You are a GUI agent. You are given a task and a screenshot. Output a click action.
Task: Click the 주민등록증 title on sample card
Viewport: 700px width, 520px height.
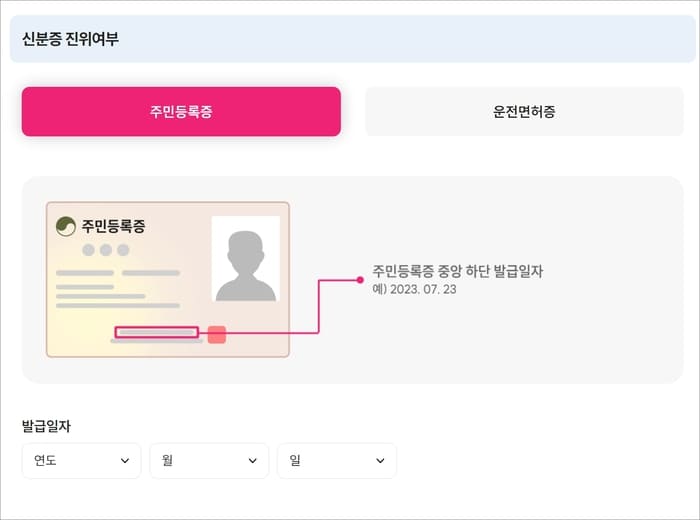(113, 226)
